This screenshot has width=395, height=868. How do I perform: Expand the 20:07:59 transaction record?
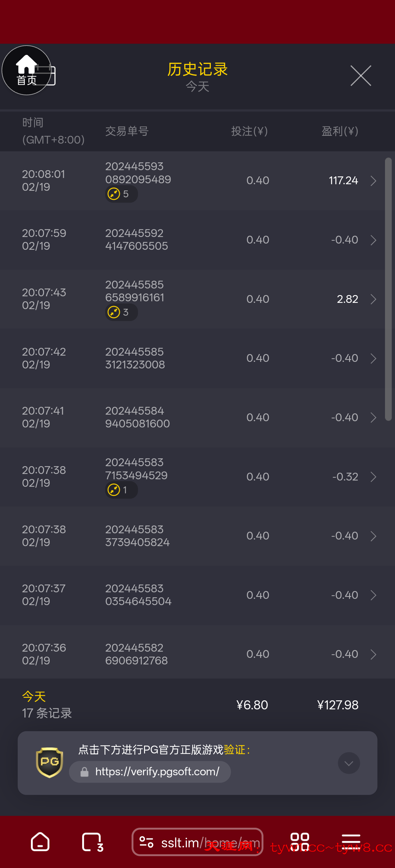(x=373, y=240)
